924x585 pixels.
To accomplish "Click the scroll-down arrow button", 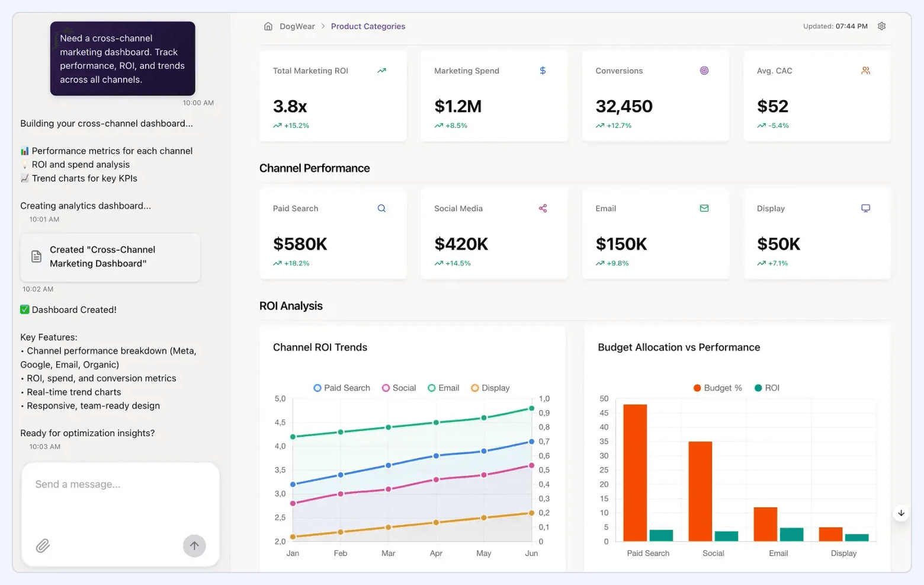I will [901, 513].
